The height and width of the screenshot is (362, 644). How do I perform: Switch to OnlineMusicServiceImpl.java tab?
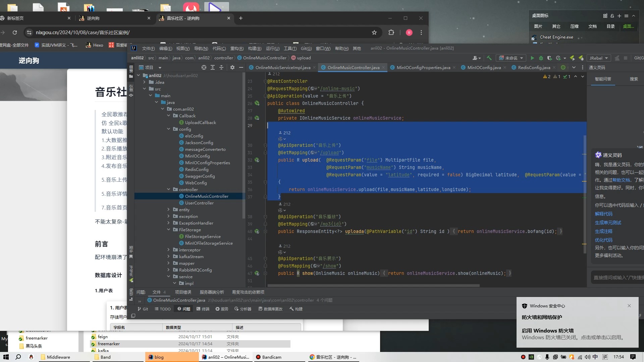coord(282,67)
